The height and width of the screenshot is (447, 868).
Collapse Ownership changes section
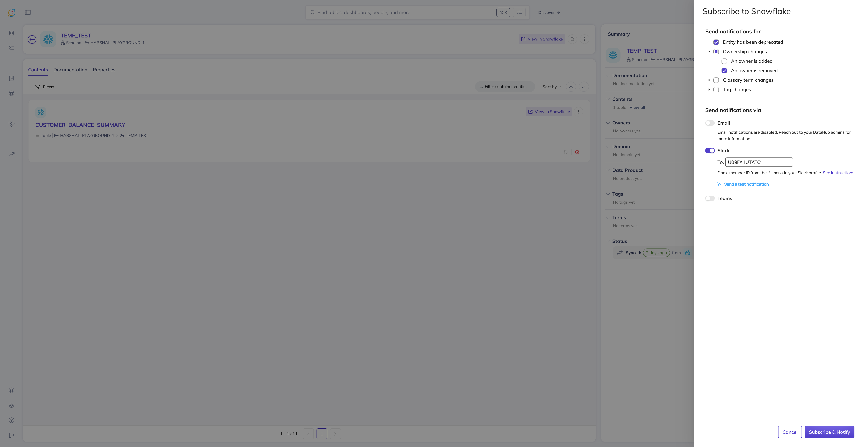point(709,52)
